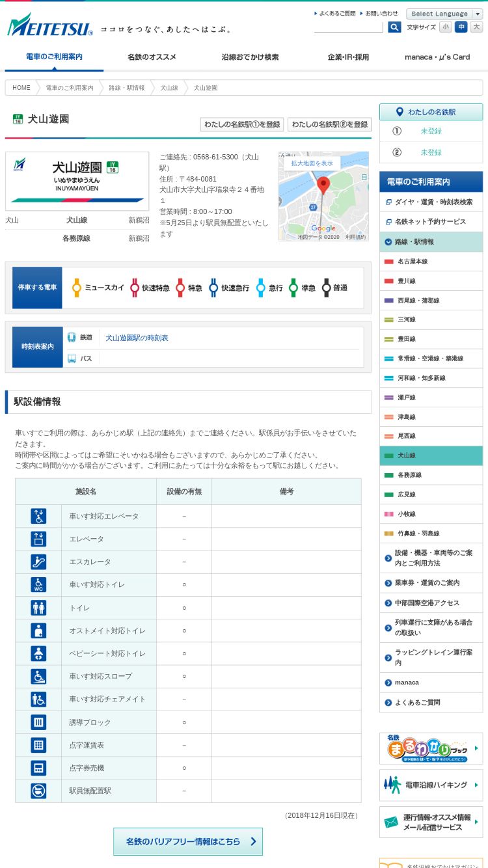This screenshot has height=868, width=488.
Task: Expand ラッピングトレイン運行案内 sidebar item
Action: coord(431,657)
